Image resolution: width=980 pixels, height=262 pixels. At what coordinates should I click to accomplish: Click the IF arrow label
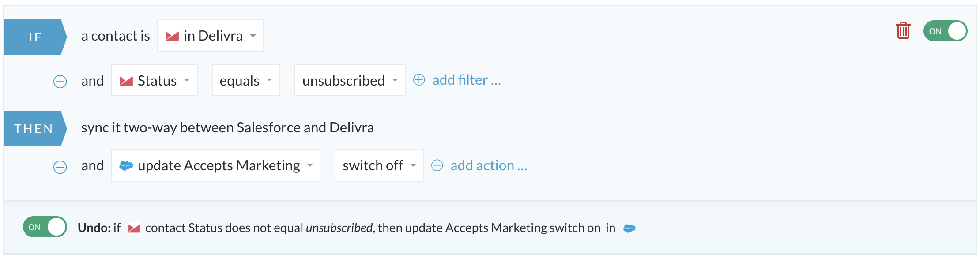[x=35, y=37]
